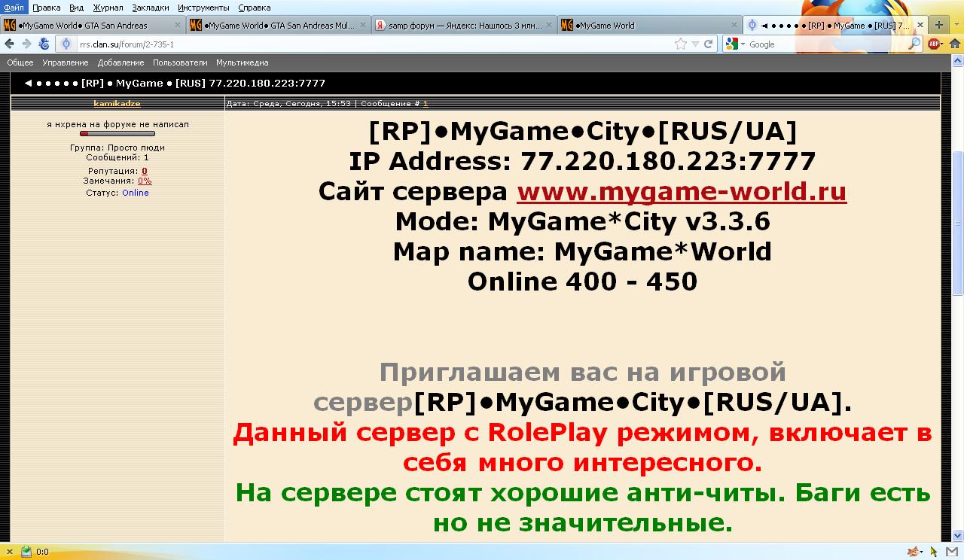
Task: Click the site identity icon in address bar
Action: (x=66, y=44)
